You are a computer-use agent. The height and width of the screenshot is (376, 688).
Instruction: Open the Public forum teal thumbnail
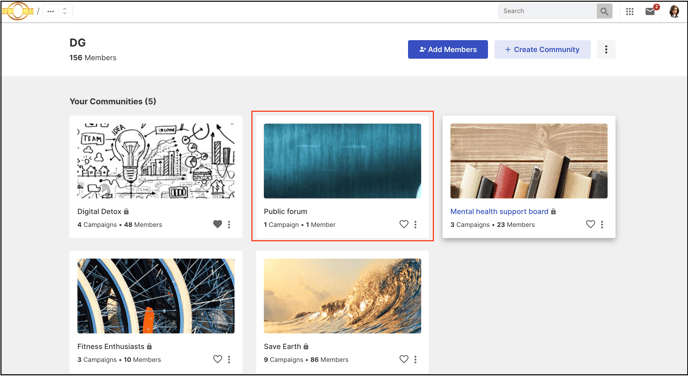(342, 161)
